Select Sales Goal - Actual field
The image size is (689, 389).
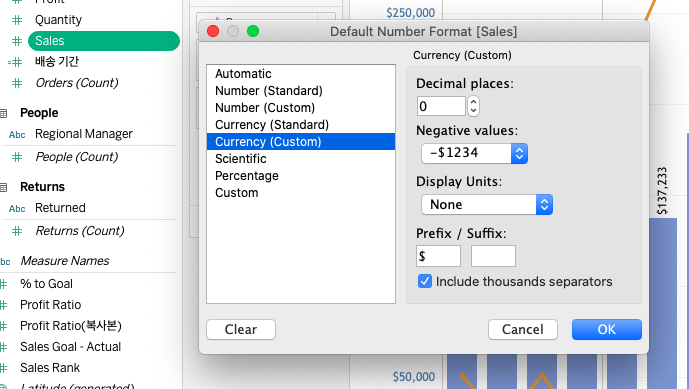70,347
